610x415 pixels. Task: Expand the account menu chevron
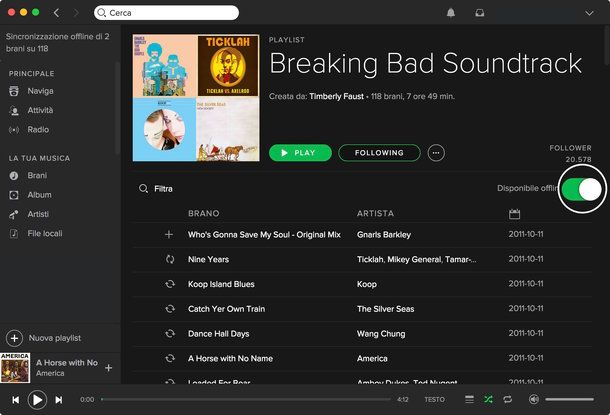click(x=589, y=13)
